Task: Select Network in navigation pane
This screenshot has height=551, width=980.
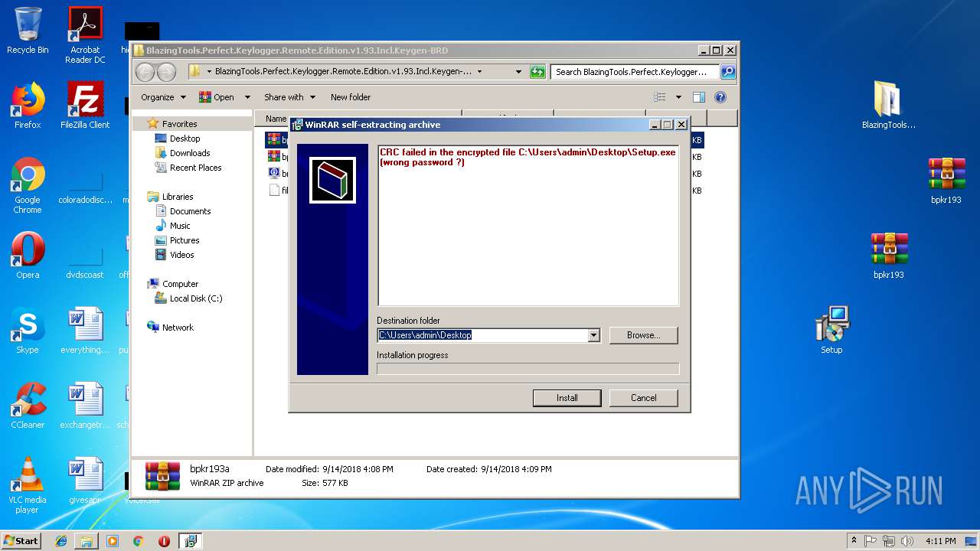Action: pyautogui.click(x=178, y=328)
